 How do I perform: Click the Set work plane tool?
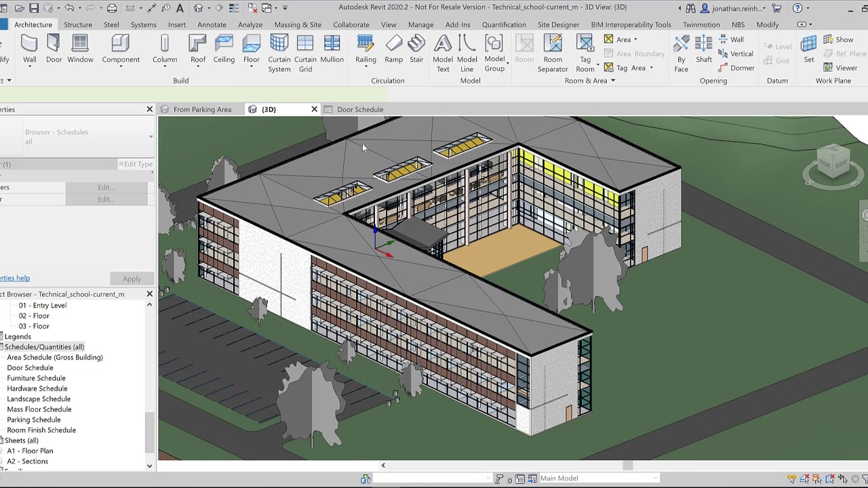[809, 49]
